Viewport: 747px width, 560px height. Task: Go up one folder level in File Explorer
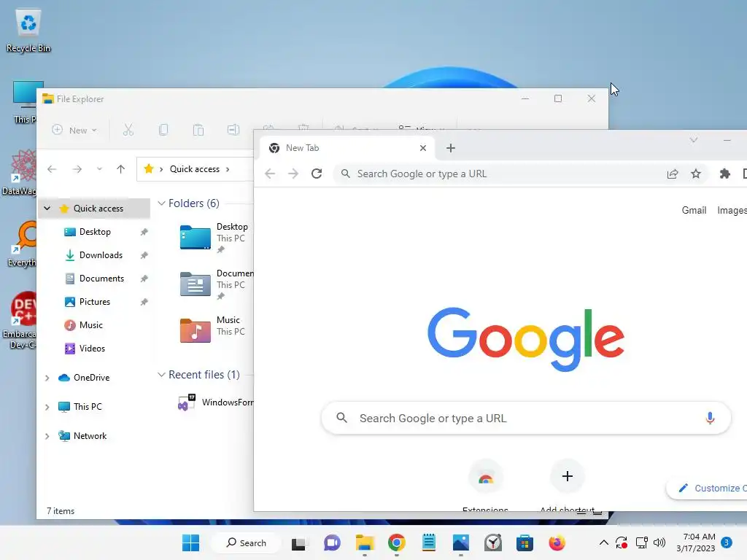(x=120, y=169)
